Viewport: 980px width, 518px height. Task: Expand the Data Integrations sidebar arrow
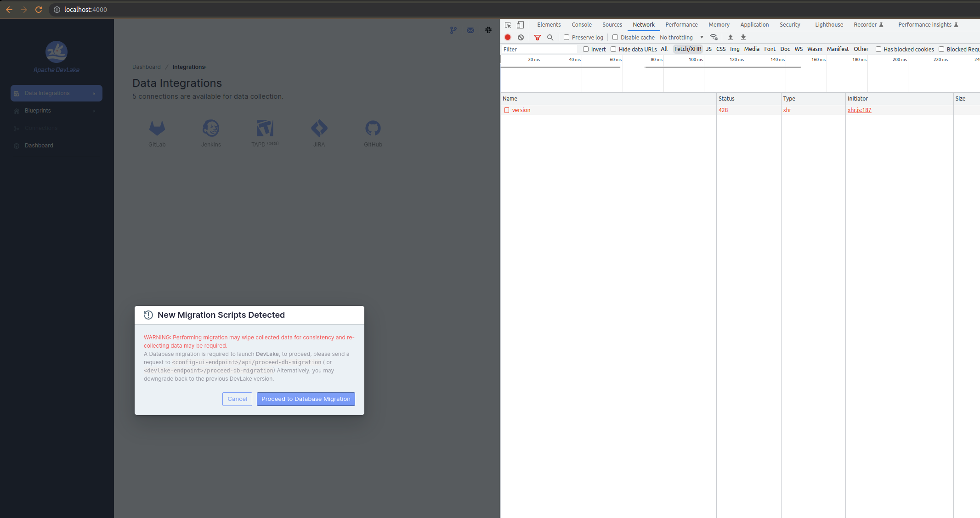(x=94, y=93)
